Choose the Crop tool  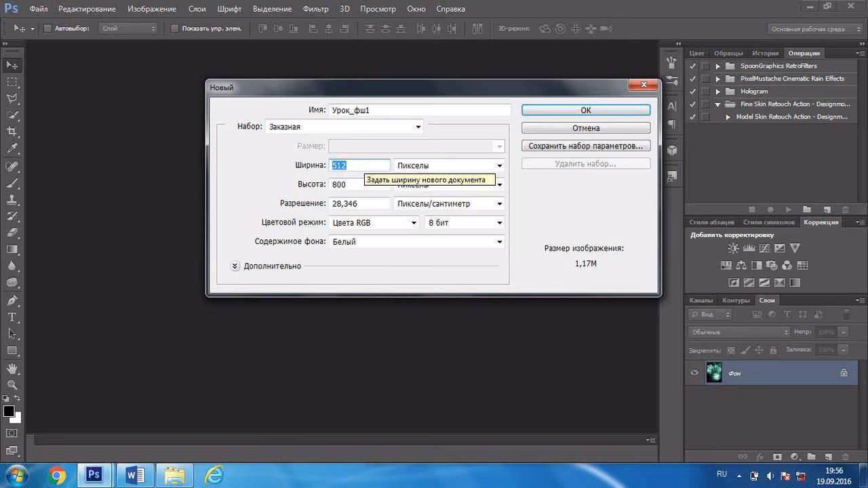(12, 132)
